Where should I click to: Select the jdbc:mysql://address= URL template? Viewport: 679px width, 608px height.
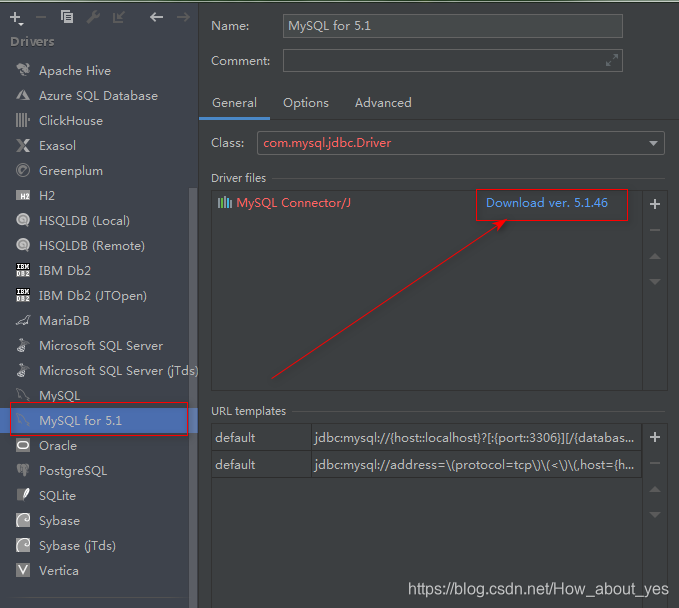pos(475,465)
